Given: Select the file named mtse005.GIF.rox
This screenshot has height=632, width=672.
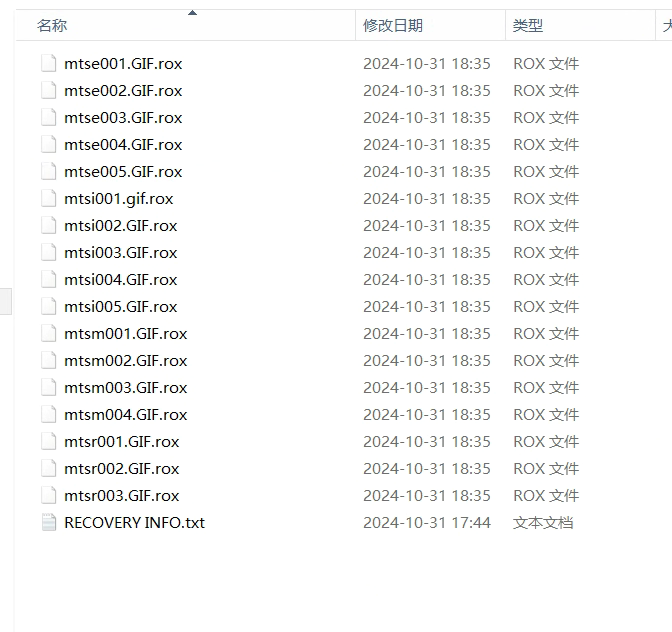Looking at the screenshot, I should point(123,172).
